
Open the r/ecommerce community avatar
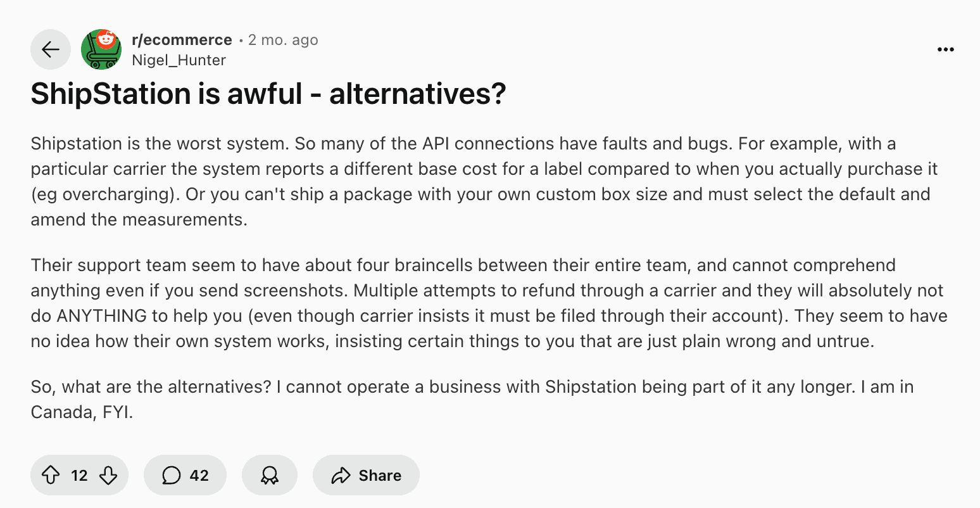(x=101, y=49)
